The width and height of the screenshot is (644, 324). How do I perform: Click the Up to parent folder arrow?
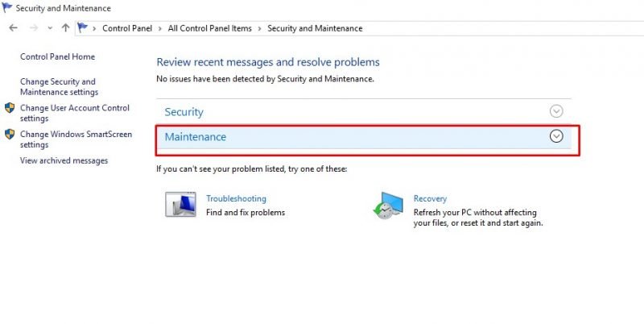[x=65, y=28]
